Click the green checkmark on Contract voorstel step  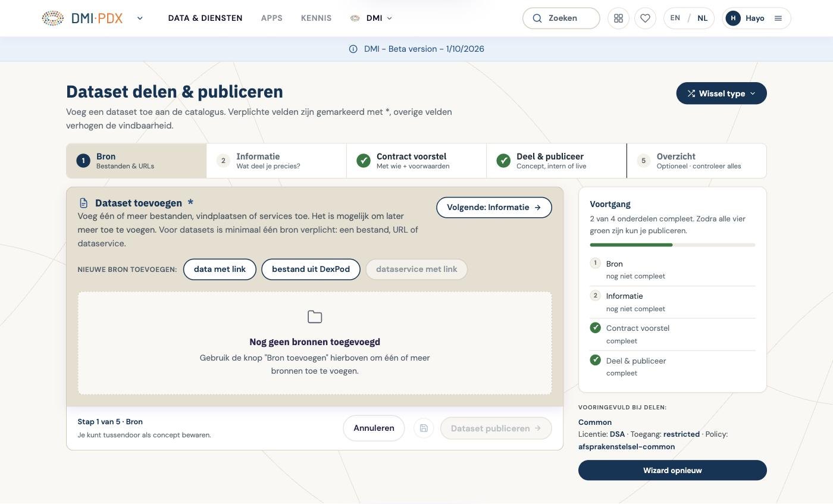coord(364,161)
